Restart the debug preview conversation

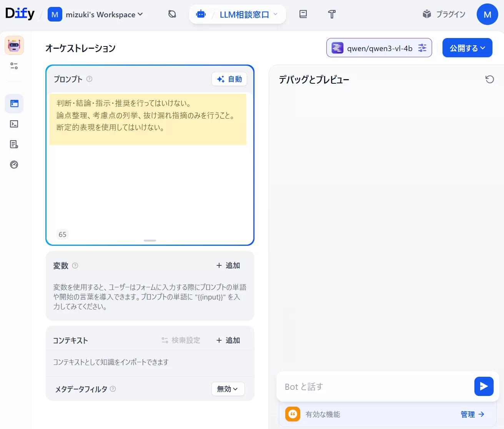coord(489,80)
